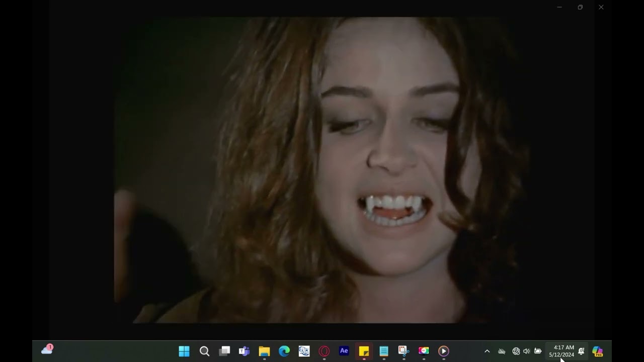
Task: Click the playing video frame
Action: point(322,170)
